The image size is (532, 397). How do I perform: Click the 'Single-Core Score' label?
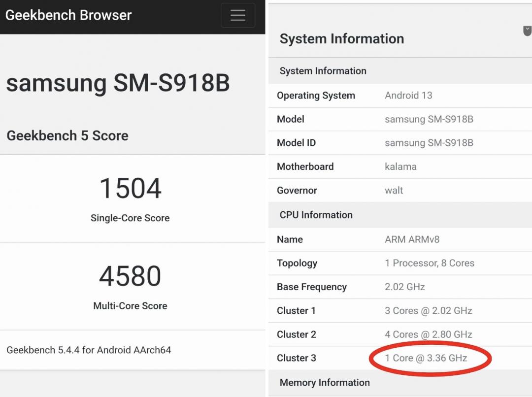pos(130,218)
